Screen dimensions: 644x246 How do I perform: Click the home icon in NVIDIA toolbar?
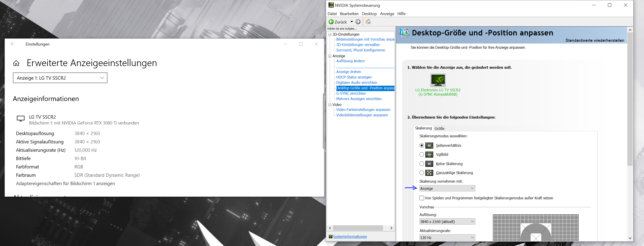coord(368,22)
